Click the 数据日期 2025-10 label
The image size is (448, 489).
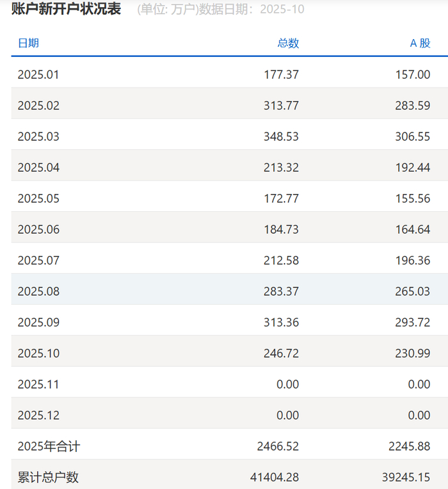[x=264, y=10]
